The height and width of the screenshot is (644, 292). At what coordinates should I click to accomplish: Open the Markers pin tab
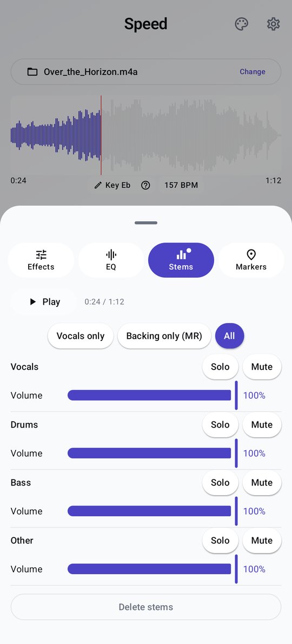[x=251, y=260]
